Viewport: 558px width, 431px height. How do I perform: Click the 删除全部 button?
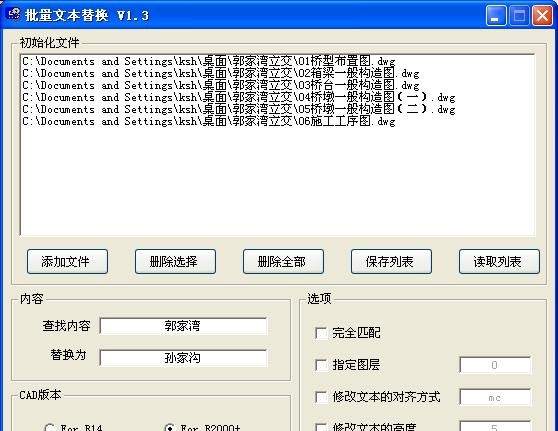(283, 262)
